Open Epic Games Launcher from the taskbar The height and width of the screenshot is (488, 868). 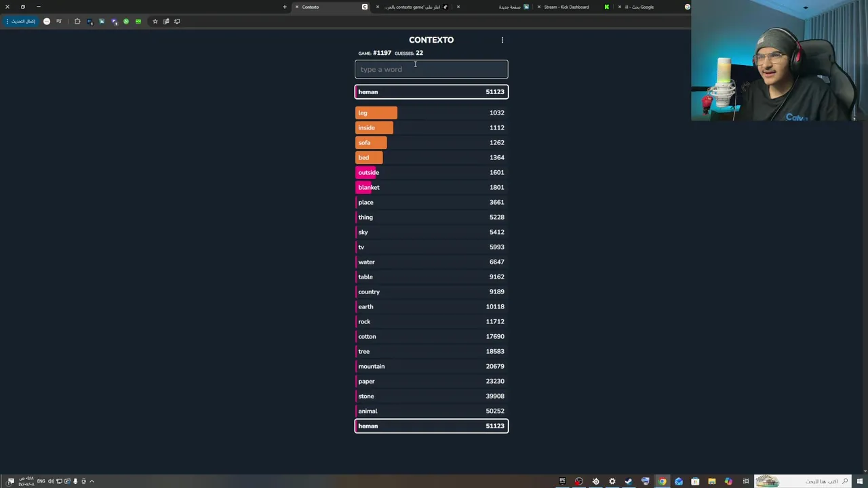tap(563, 481)
